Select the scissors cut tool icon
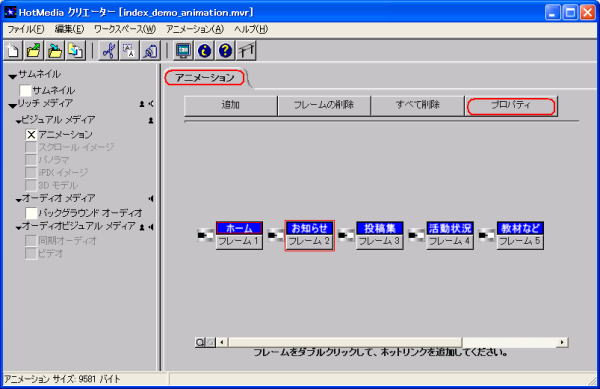The image size is (600, 389). click(x=109, y=50)
